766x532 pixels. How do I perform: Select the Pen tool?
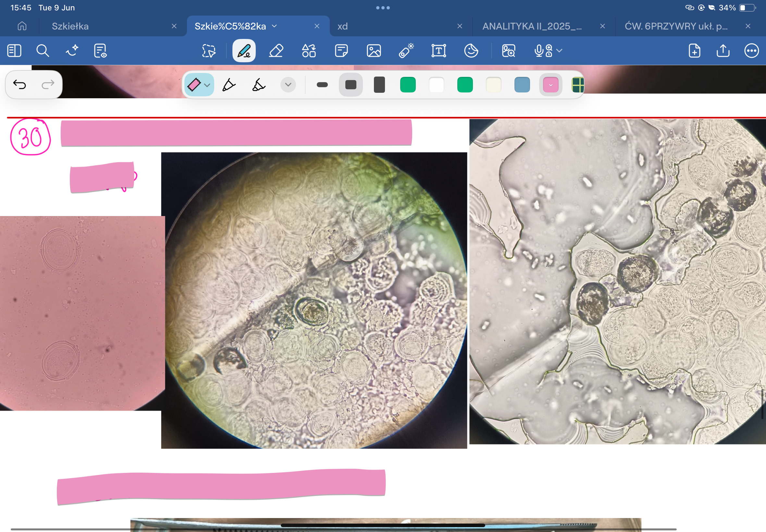point(244,51)
